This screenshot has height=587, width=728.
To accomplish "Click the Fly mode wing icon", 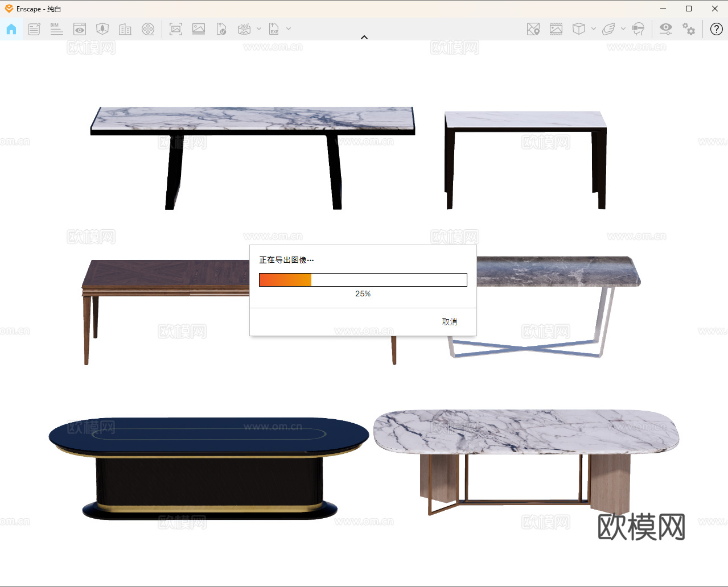I will click(x=608, y=29).
